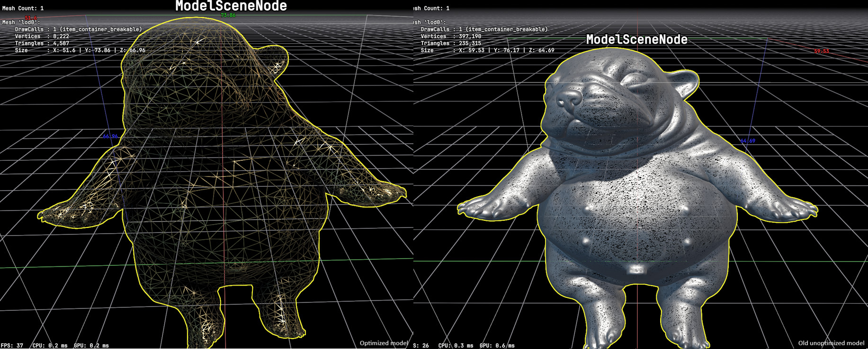Click the right ModelSceneNode title label
Image resolution: width=868 pixels, height=349 pixels.
[636, 40]
